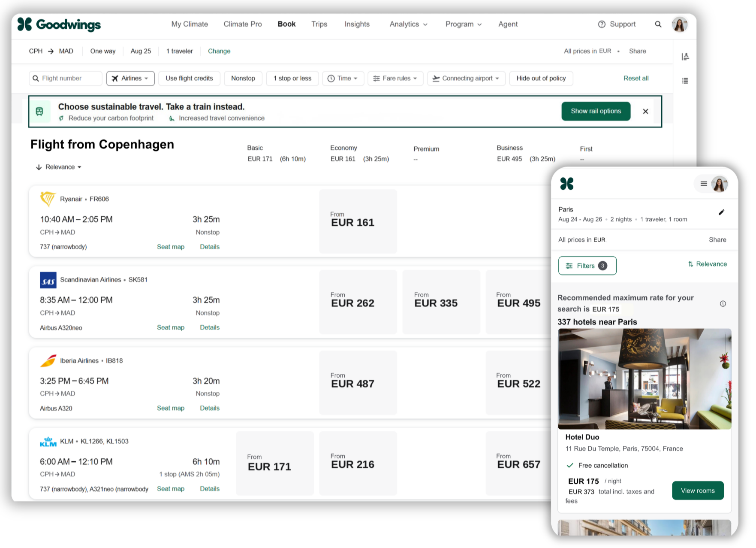Click the Iberia Airlines logo
Image resolution: width=756 pixels, height=548 pixels.
click(x=48, y=361)
